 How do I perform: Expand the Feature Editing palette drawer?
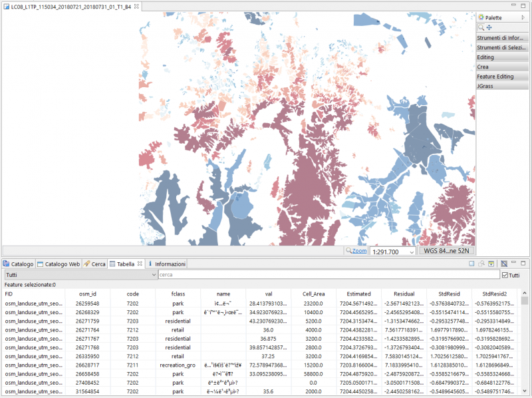pos(503,77)
